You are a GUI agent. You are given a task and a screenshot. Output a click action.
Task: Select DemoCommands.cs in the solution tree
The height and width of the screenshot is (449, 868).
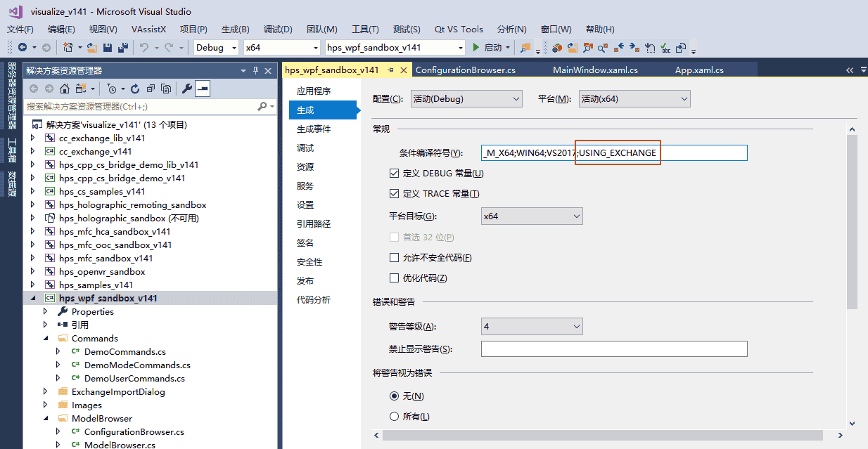pyautogui.click(x=125, y=351)
